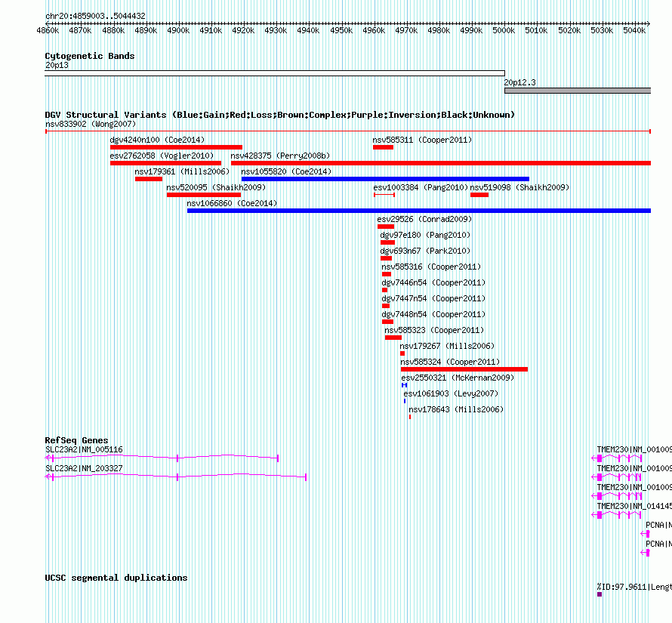The width and height of the screenshot is (672, 623).
Task: Select the nsv179361 (Mills2006) red bar
Action: coord(149,179)
